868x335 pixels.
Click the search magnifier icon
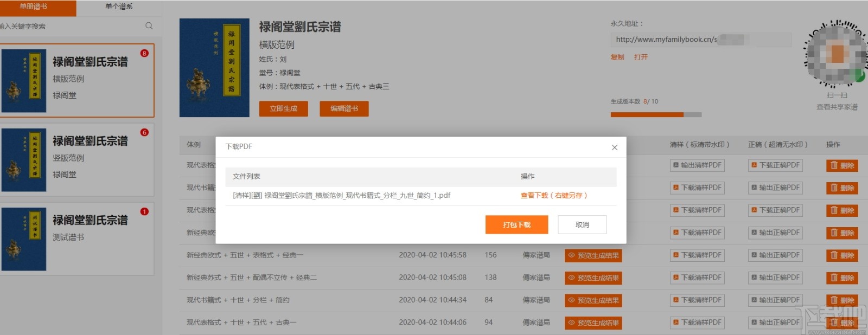click(149, 26)
